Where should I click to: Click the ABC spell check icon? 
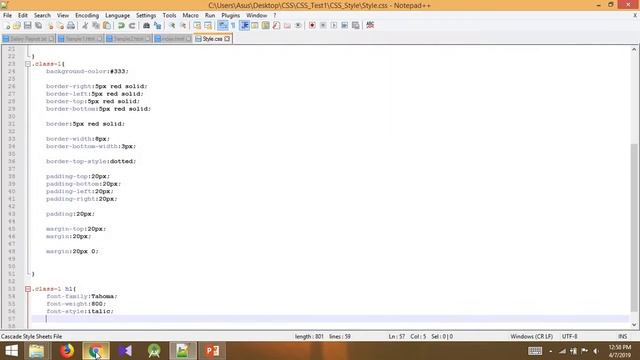pyautogui.click(x=370, y=25)
